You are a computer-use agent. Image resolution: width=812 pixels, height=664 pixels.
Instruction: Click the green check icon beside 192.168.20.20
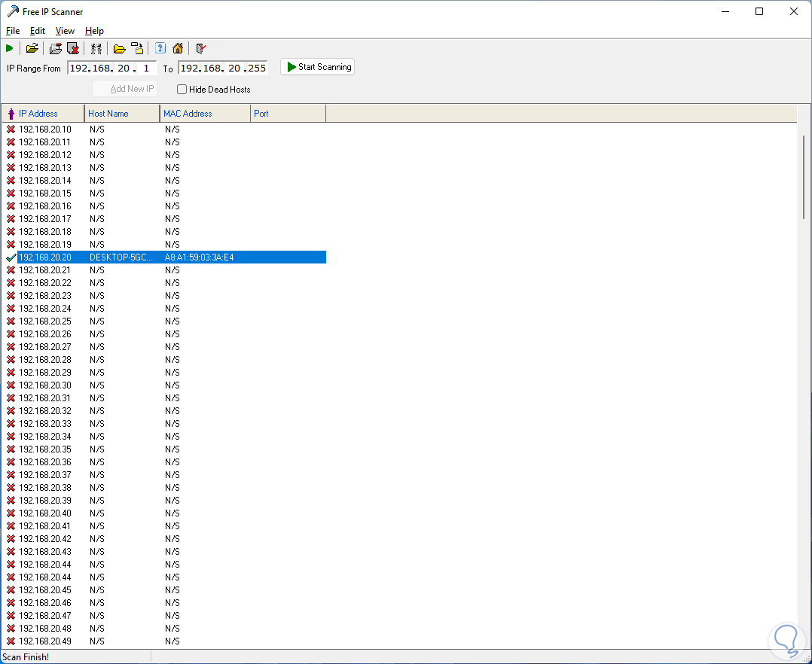pyautogui.click(x=11, y=257)
